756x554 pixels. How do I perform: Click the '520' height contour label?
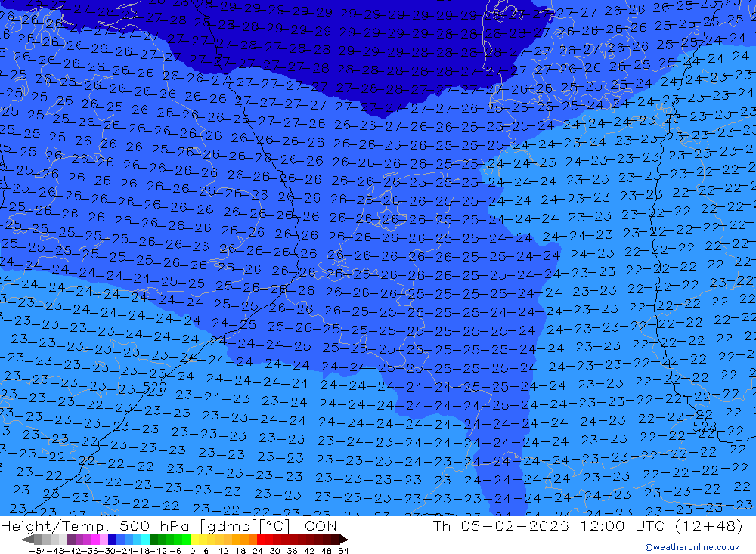click(x=155, y=387)
